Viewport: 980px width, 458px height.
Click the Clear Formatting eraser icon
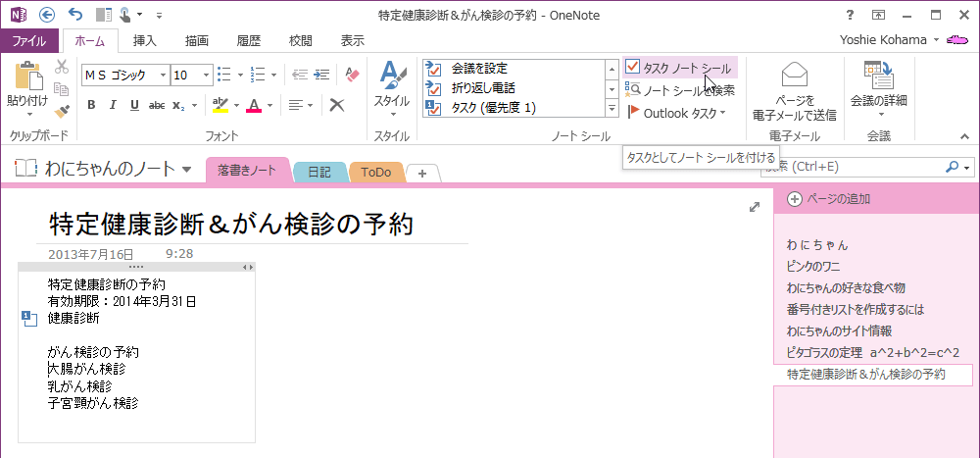(353, 76)
